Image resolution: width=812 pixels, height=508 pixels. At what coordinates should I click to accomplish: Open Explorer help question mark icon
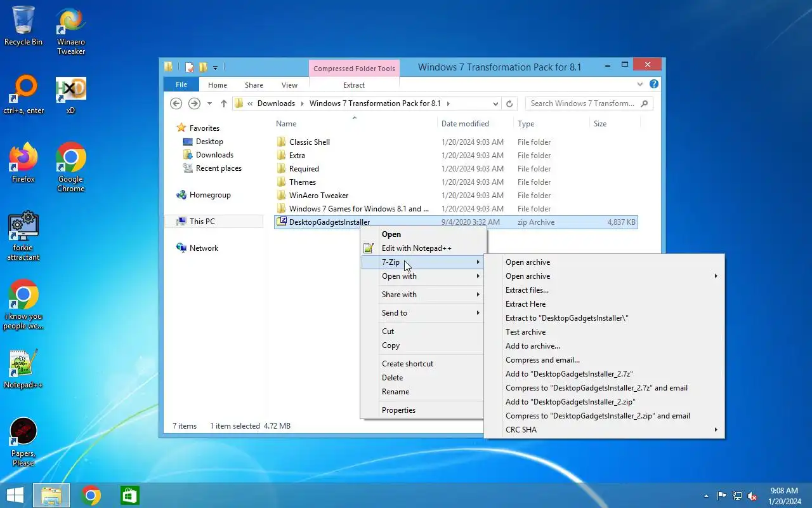point(654,84)
